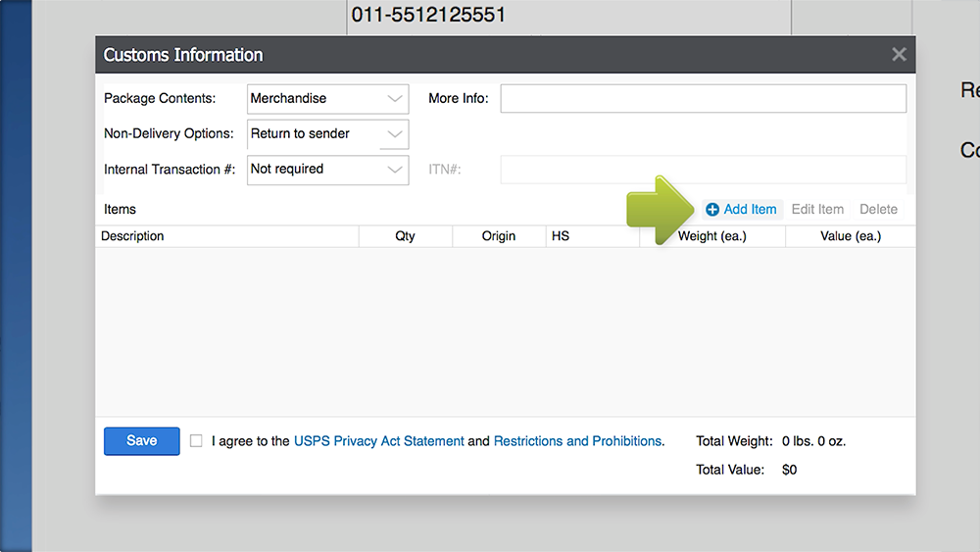The height and width of the screenshot is (552, 980).
Task: Click the Total Value amount $0
Action: (789, 470)
